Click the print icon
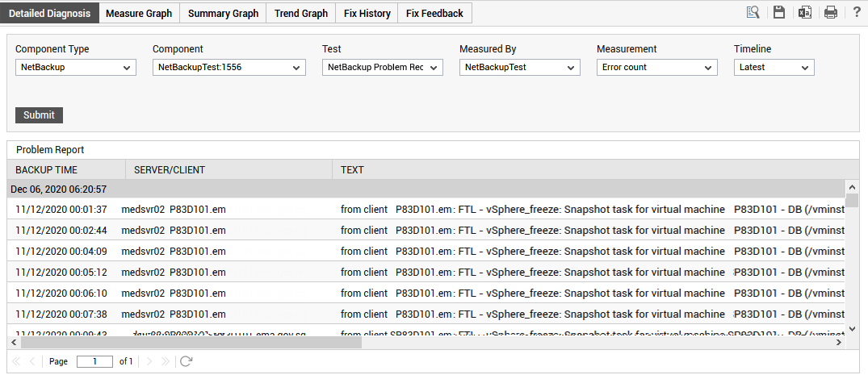 point(831,13)
